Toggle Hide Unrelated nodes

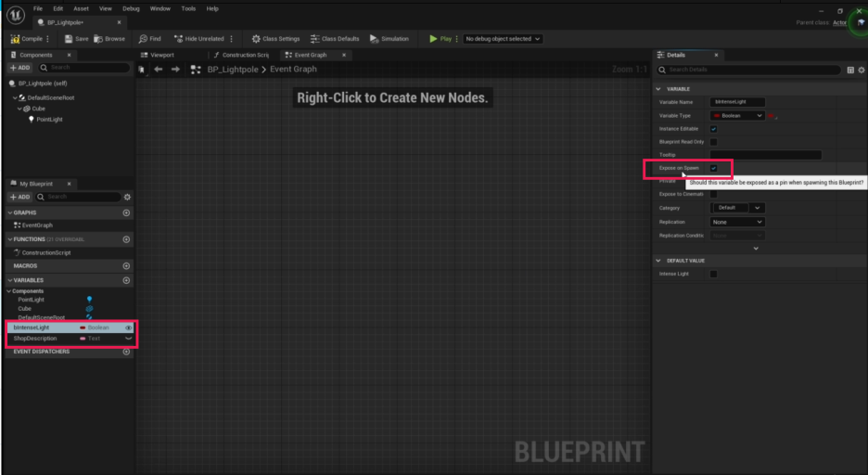(x=199, y=39)
